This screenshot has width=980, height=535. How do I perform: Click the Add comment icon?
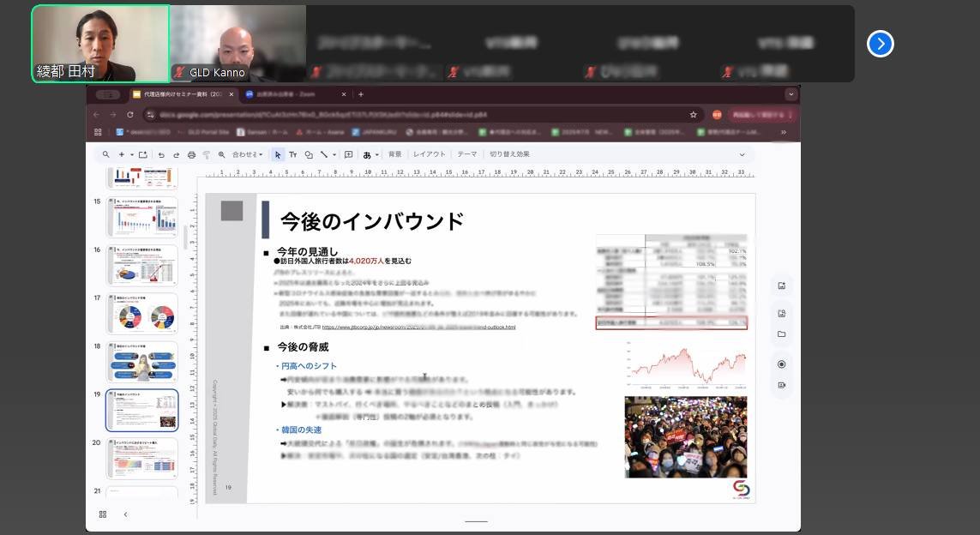348,155
